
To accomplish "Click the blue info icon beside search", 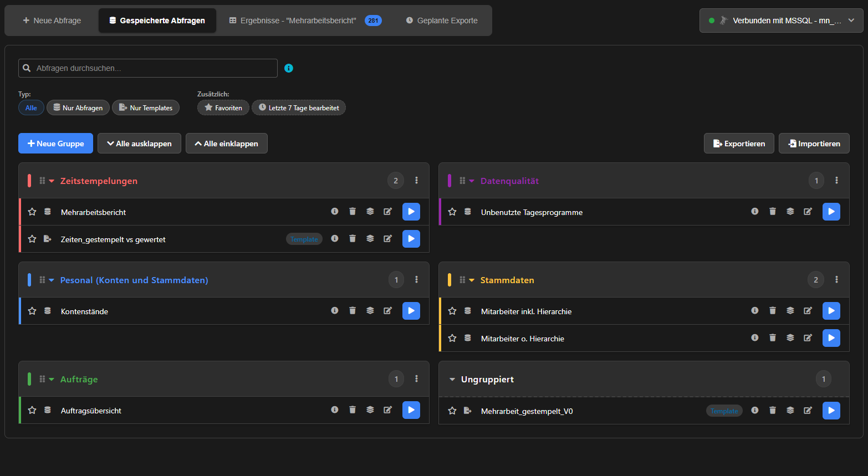I will click(x=289, y=68).
